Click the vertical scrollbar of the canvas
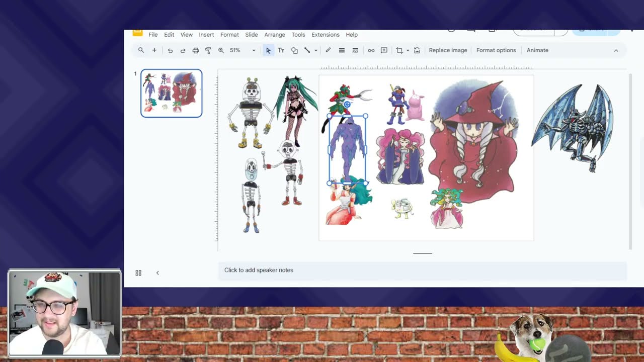The height and width of the screenshot is (362, 644). click(x=630, y=161)
